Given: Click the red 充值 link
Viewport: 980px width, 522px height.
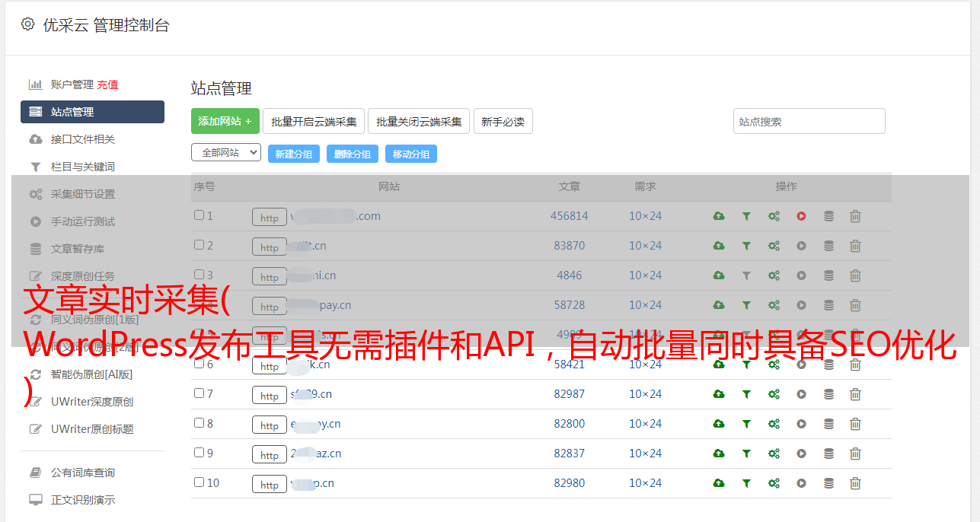Looking at the screenshot, I should [x=107, y=84].
